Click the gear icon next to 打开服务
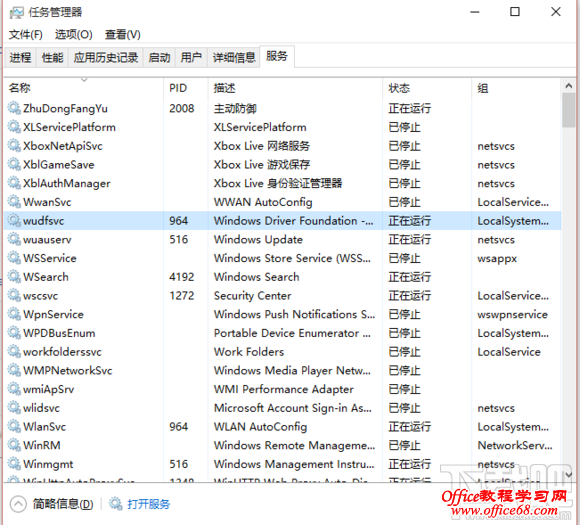Image resolution: width=580 pixels, height=525 pixels. (115, 504)
